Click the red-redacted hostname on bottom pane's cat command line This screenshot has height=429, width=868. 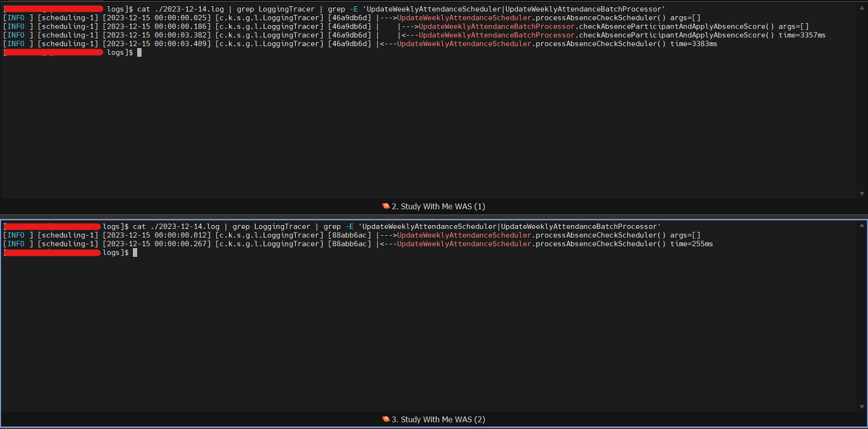tap(52, 226)
